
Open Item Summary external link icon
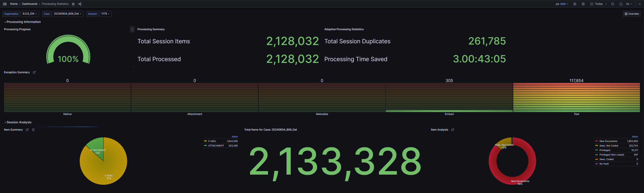pyautogui.click(x=27, y=130)
